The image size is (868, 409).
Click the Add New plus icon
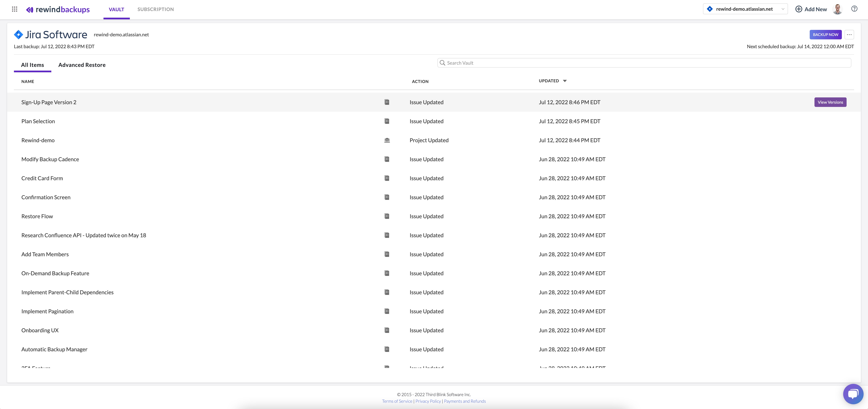(799, 9)
